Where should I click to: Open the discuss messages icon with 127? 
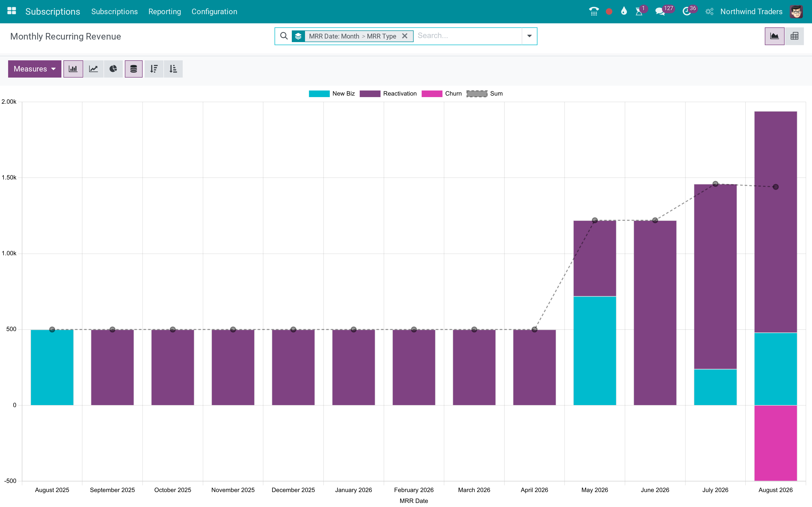coord(660,11)
